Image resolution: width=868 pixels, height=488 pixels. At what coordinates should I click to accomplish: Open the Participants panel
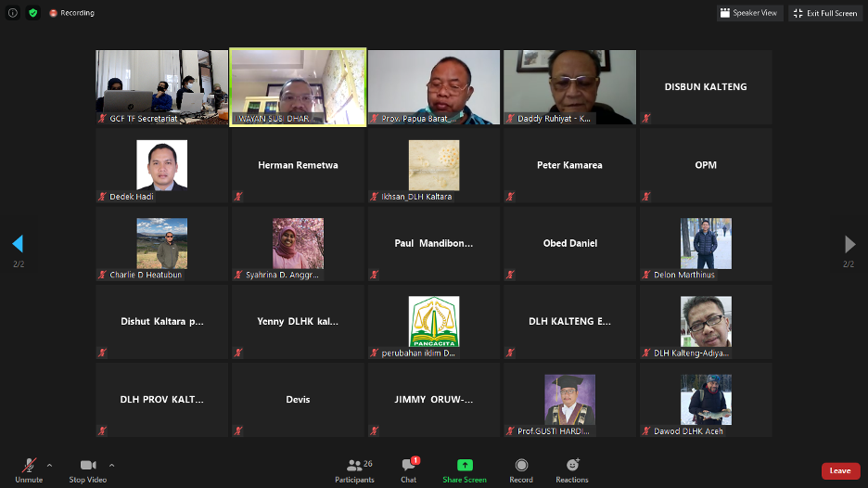click(354, 466)
